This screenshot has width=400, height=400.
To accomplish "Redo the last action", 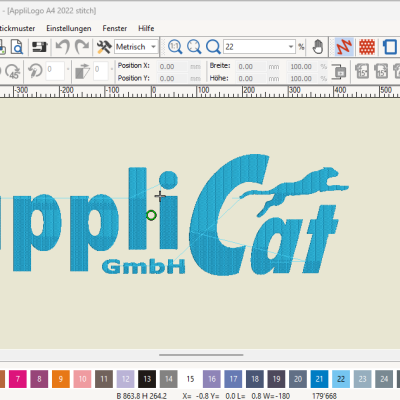I will click(x=82, y=47).
